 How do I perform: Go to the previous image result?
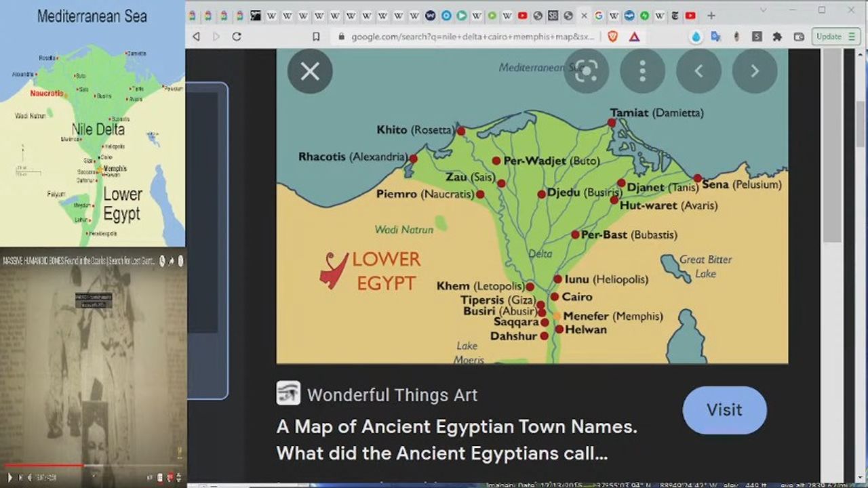click(x=698, y=71)
